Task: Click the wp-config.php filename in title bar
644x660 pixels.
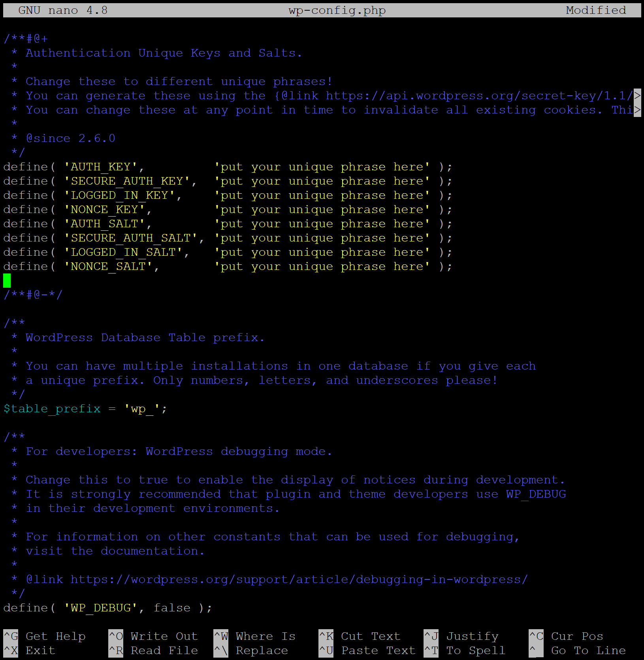Action: point(337,10)
